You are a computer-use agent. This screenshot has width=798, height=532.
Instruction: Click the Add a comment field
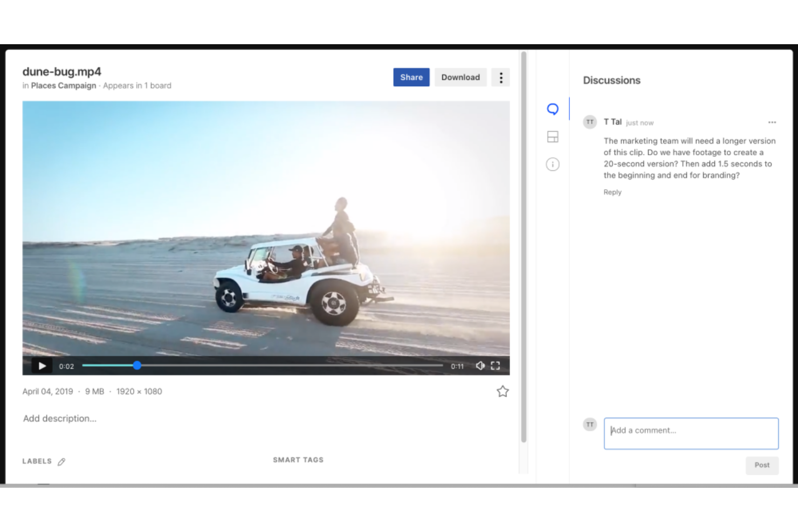(691, 433)
